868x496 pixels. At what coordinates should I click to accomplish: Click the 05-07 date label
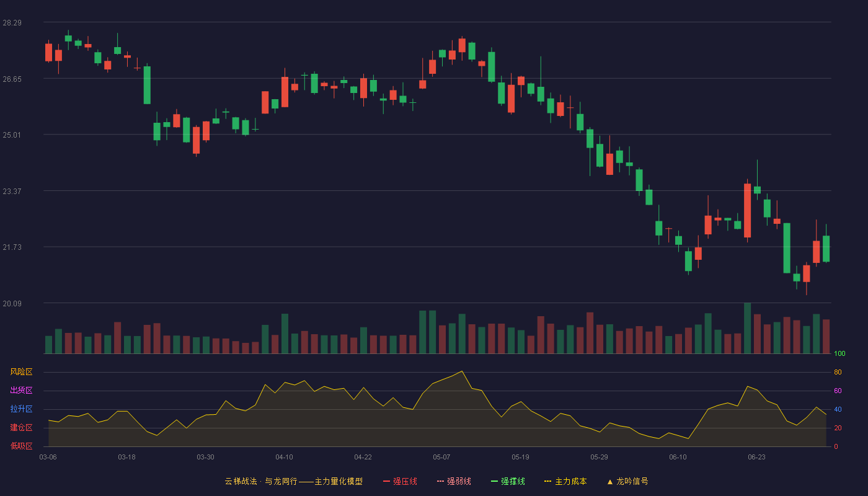[442, 457]
